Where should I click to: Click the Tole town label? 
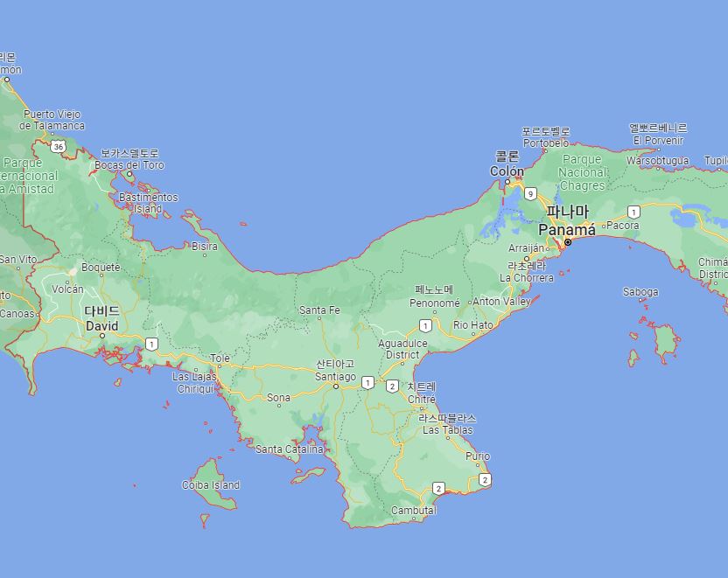click(220, 359)
